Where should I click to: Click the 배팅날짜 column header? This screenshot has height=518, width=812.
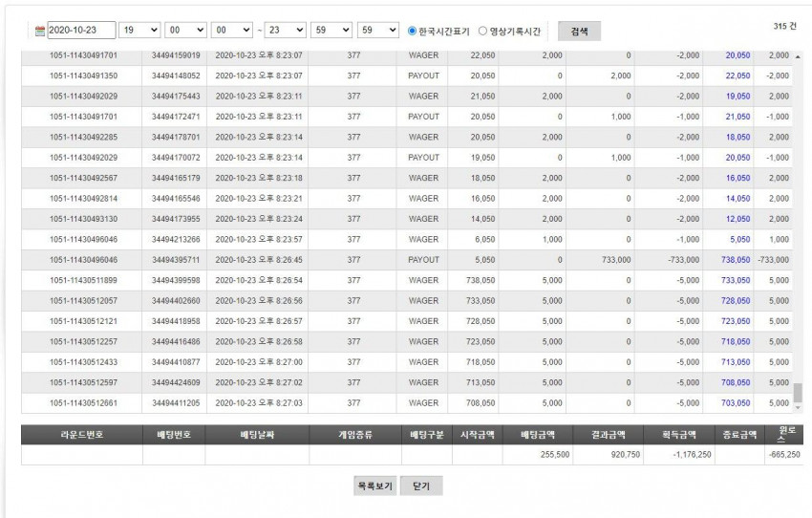coord(257,435)
